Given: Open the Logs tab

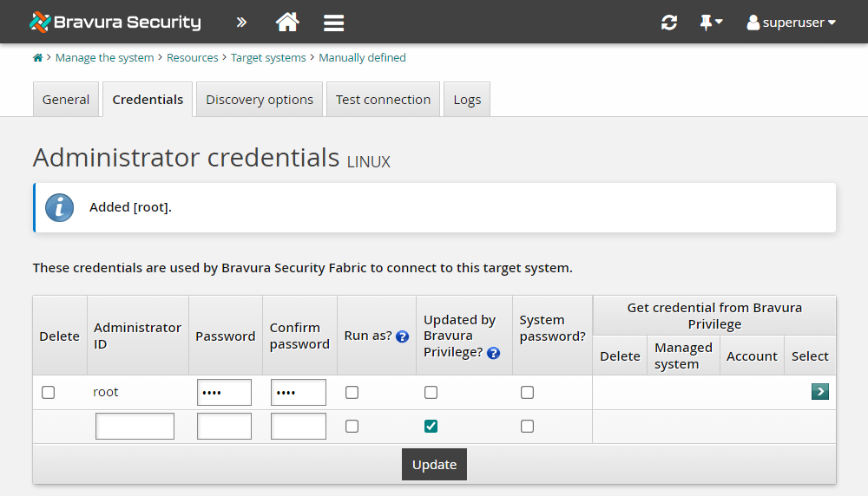Looking at the screenshot, I should [x=467, y=100].
